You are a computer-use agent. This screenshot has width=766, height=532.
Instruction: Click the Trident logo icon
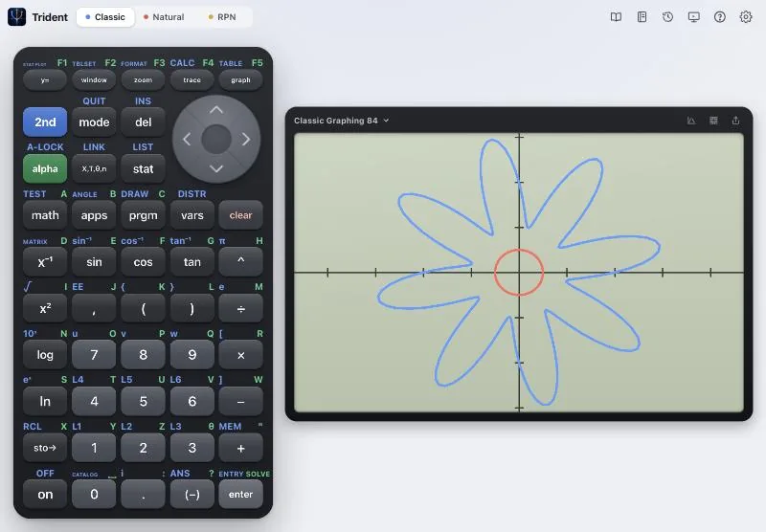(16, 17)
